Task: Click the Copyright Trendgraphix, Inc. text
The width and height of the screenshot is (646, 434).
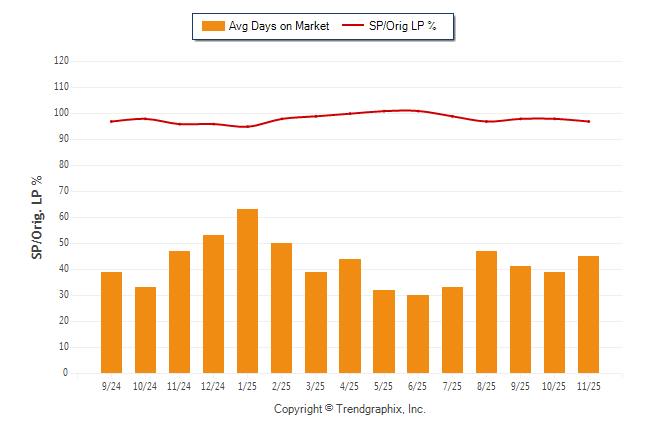Action: 350,409
